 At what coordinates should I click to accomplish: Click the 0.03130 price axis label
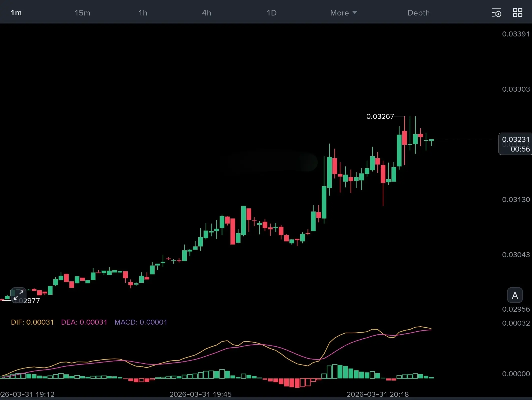pos(516,200)
